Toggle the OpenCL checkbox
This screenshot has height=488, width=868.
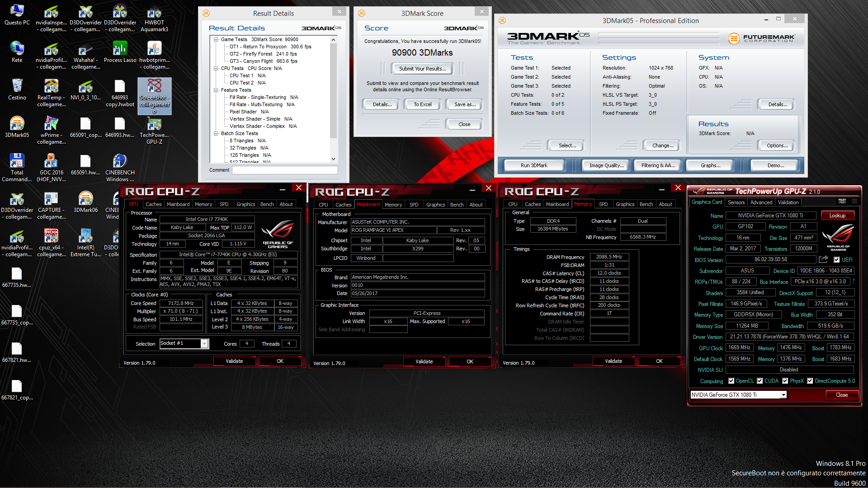pos(731,381)
